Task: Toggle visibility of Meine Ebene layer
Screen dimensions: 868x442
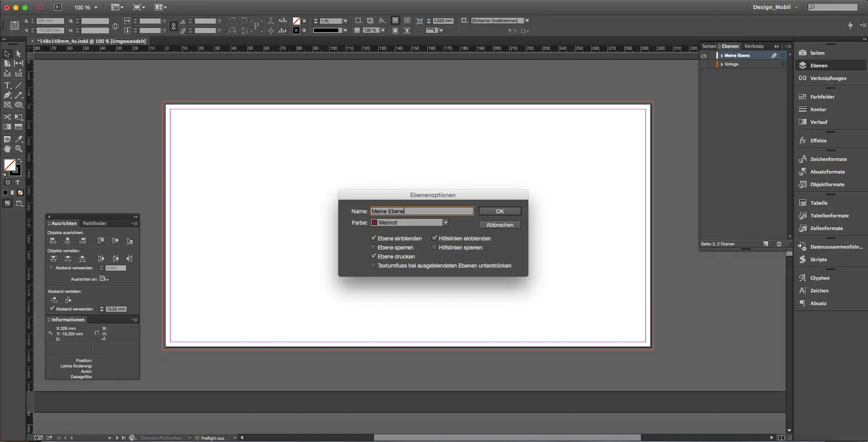Action: tap(704, 56)
